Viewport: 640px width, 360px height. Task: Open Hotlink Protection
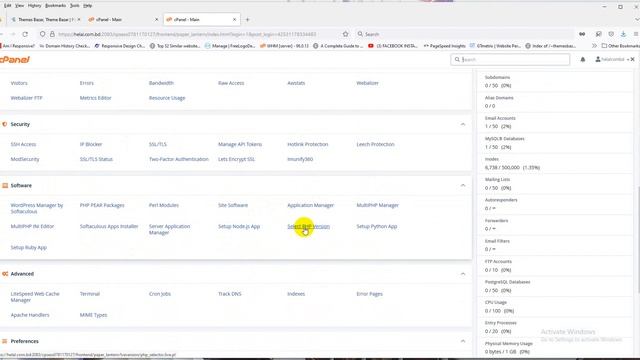pos(308,144)
